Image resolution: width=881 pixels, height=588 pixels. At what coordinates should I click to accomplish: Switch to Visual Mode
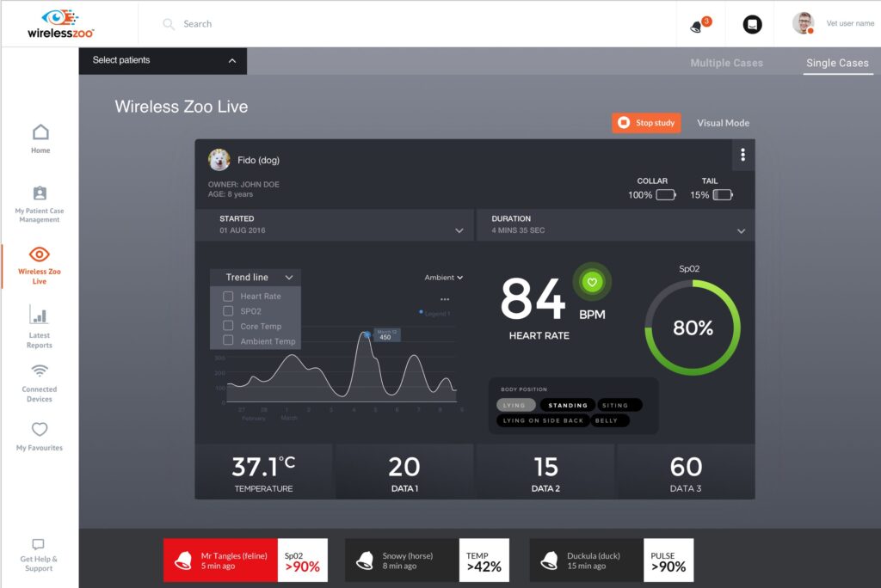(723, 123)
